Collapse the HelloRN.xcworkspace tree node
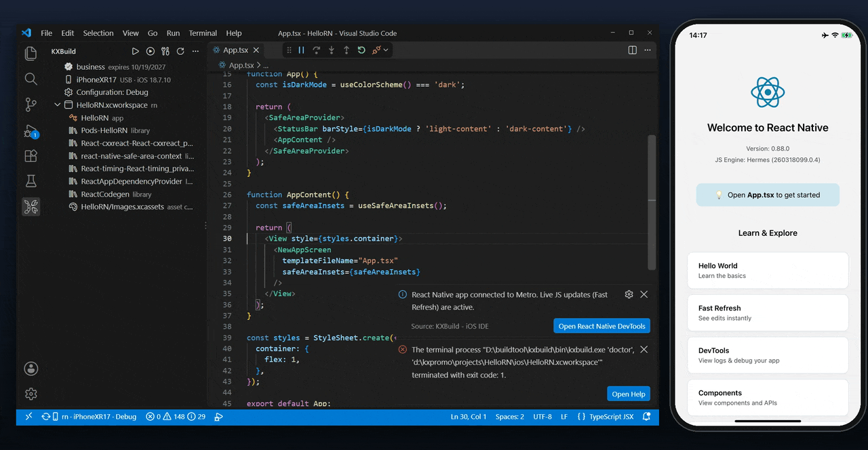Screen dimensions: 868x450 click(58, 105)
